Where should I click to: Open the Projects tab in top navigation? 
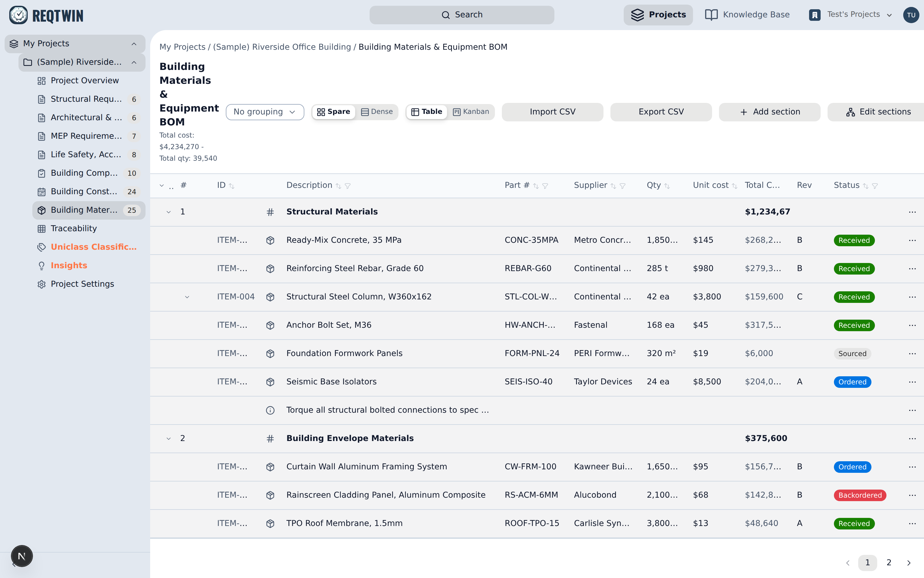click(658, 15)
